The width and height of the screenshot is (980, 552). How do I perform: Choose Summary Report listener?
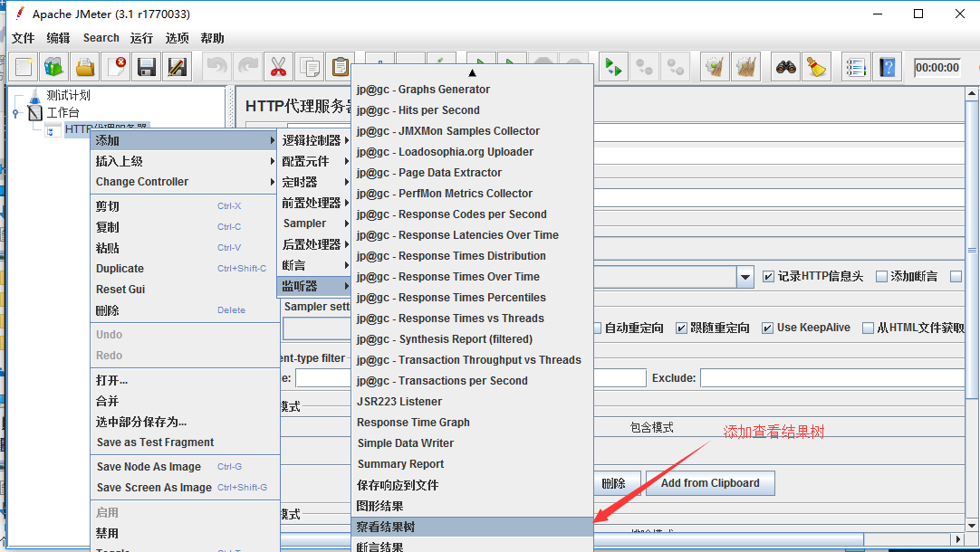tap(473, 464)
